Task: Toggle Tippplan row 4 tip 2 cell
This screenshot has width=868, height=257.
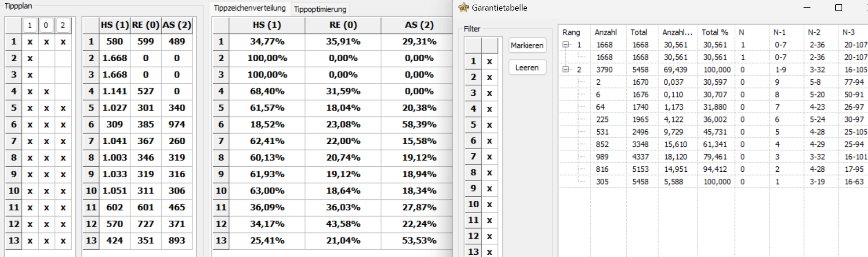Action: [63, 92]
